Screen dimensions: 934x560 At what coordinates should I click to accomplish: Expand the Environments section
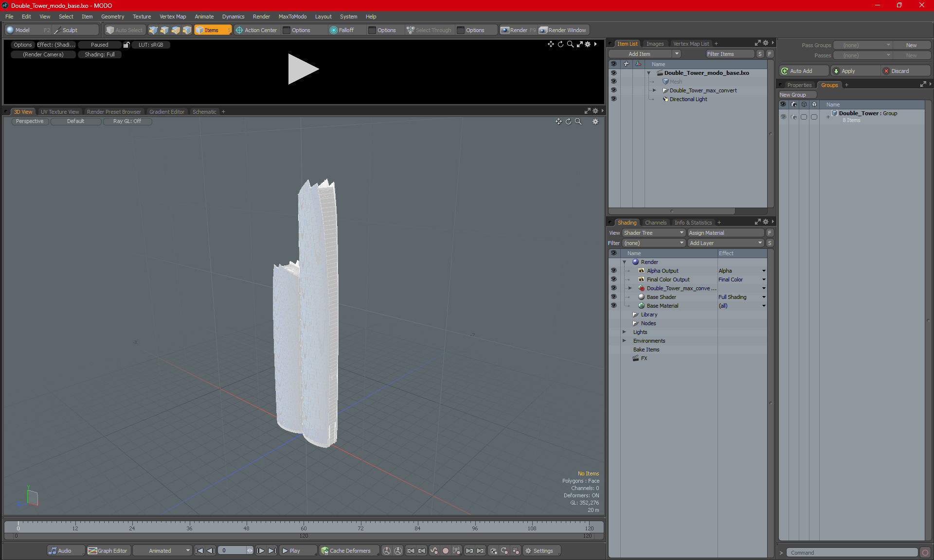click(x=624, y=341)
